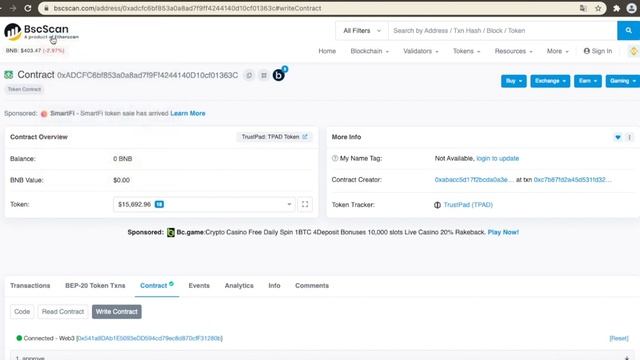Show the contract address QR code icon
The image size is (640, 360).
click(264, 75)
